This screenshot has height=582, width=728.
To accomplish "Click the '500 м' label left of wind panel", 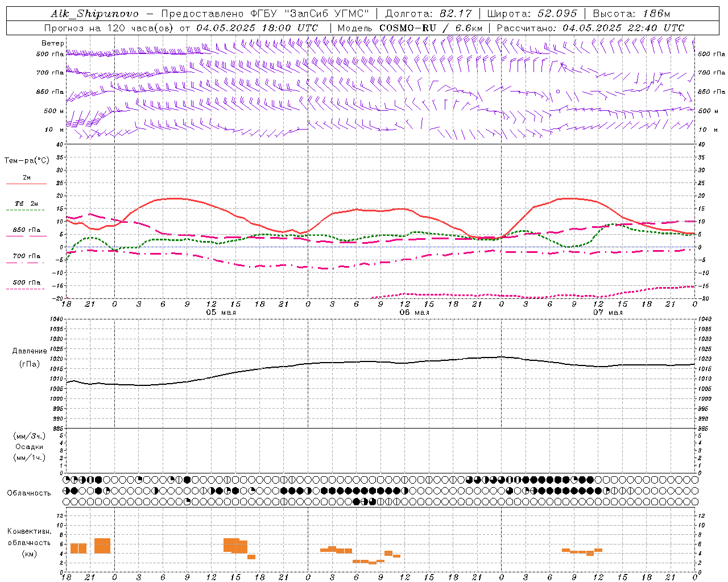I will coord(54,111).
